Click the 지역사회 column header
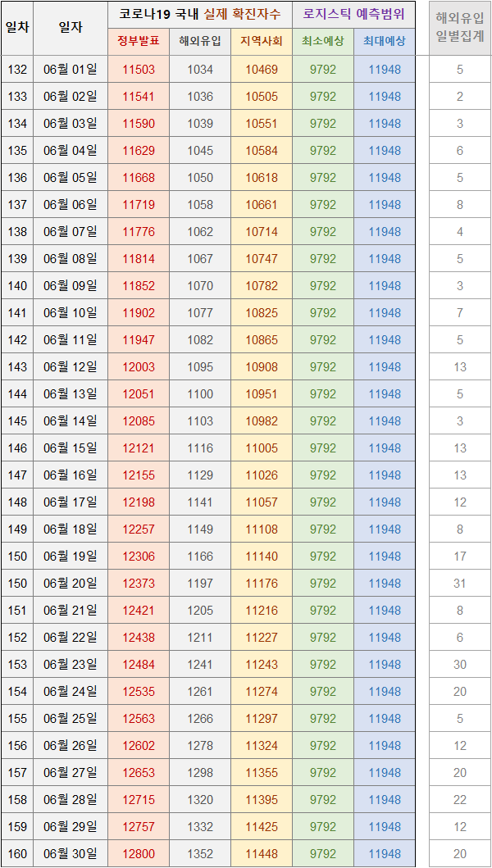This screenshot has height=868, width=492. tap(262, 42)
